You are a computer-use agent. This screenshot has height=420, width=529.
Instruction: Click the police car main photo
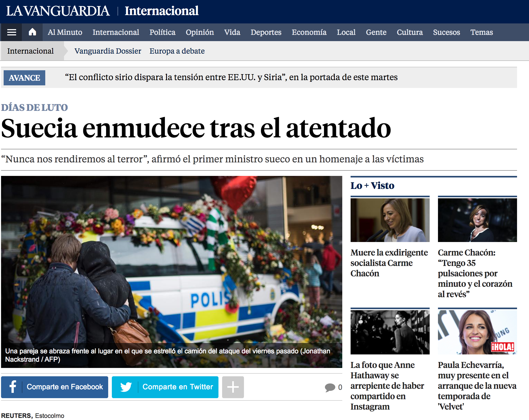tap(172, 272)
